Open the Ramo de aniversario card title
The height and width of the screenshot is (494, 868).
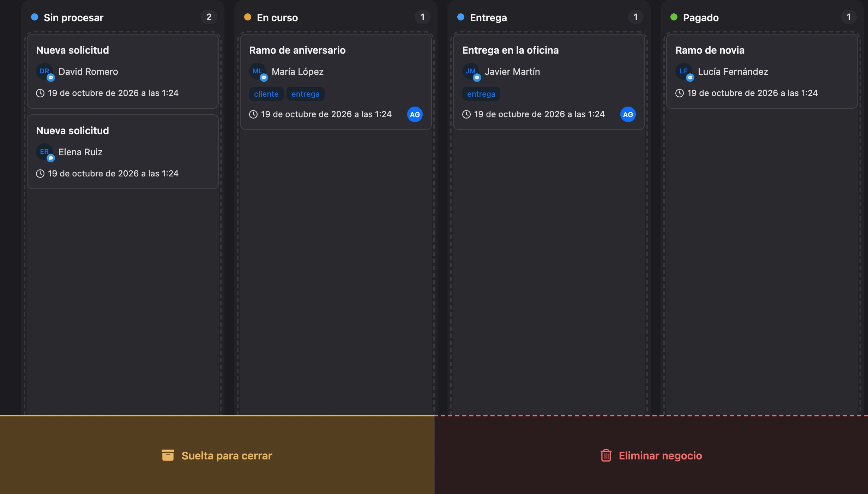point(297,50)
